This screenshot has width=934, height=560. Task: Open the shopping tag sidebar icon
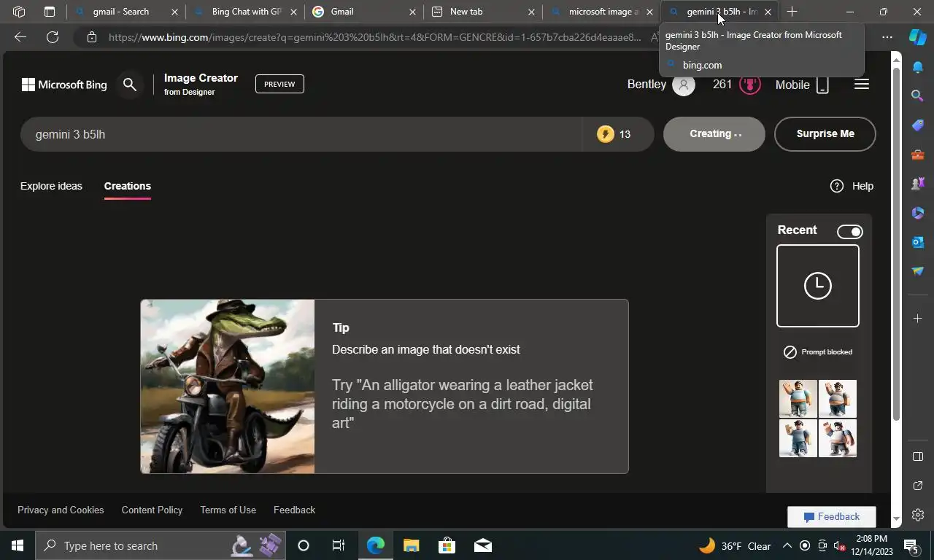tap(918, 125)
